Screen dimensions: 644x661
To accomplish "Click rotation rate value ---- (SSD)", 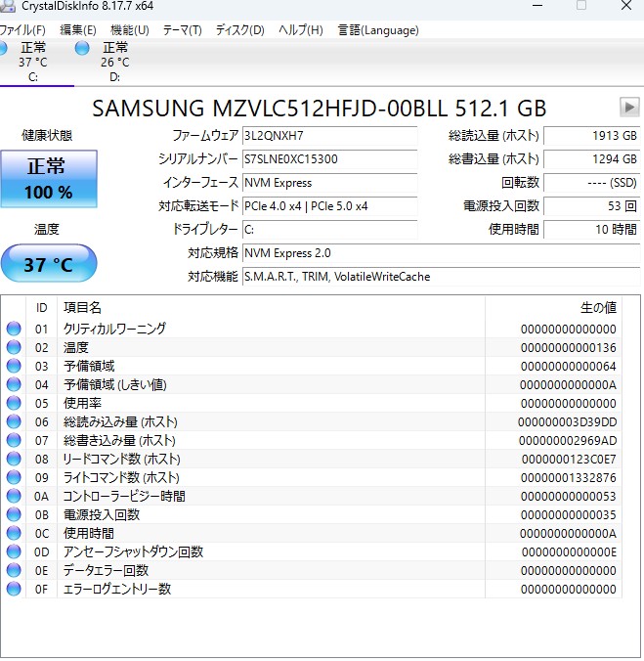I will 592,183.
